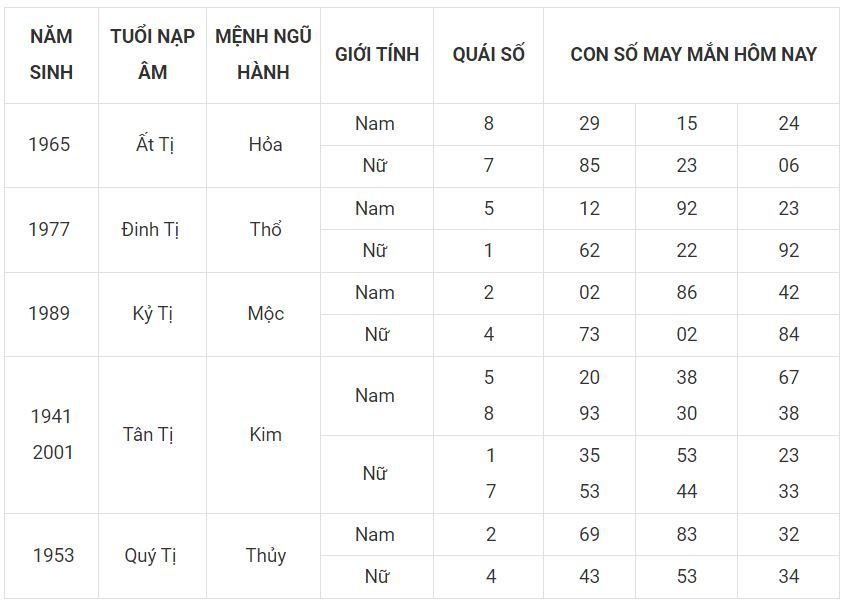
Task: Click CON SỐ MAY MẮN HÔM NAY header
Action: (x=693, y=55)
